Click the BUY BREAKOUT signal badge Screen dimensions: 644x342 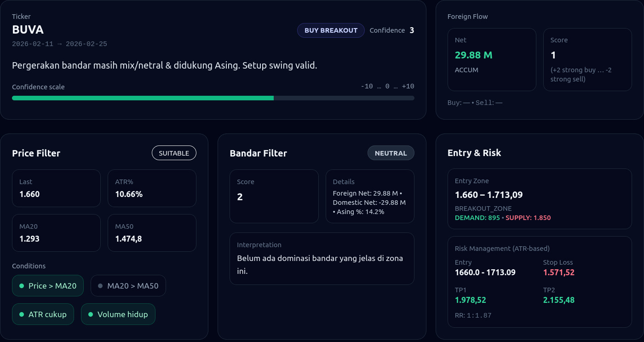point(331,30)
